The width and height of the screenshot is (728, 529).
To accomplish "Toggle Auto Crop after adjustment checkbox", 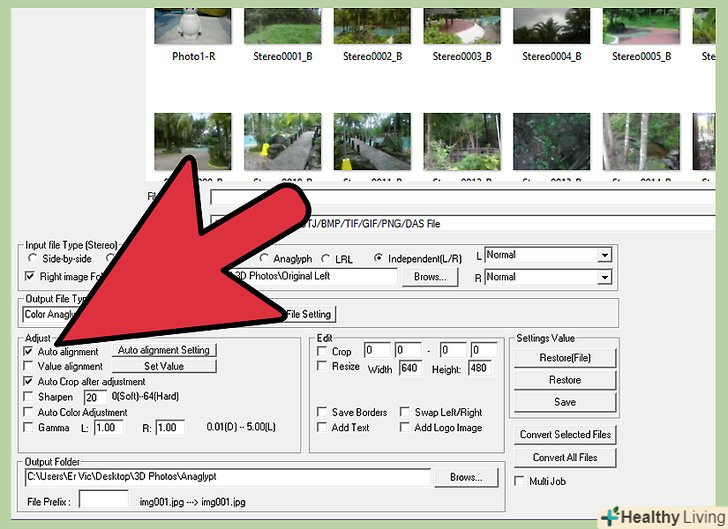I will [28, 381].
